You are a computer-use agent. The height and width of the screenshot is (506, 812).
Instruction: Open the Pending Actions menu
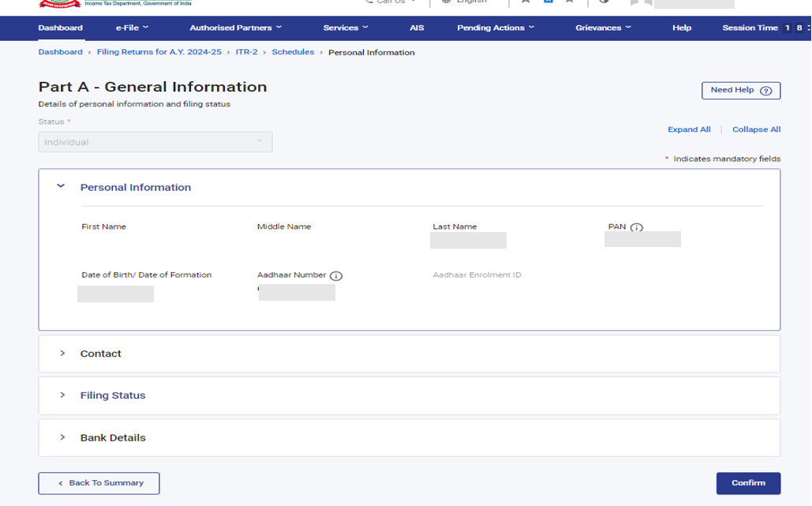click(x=495, y=28)
